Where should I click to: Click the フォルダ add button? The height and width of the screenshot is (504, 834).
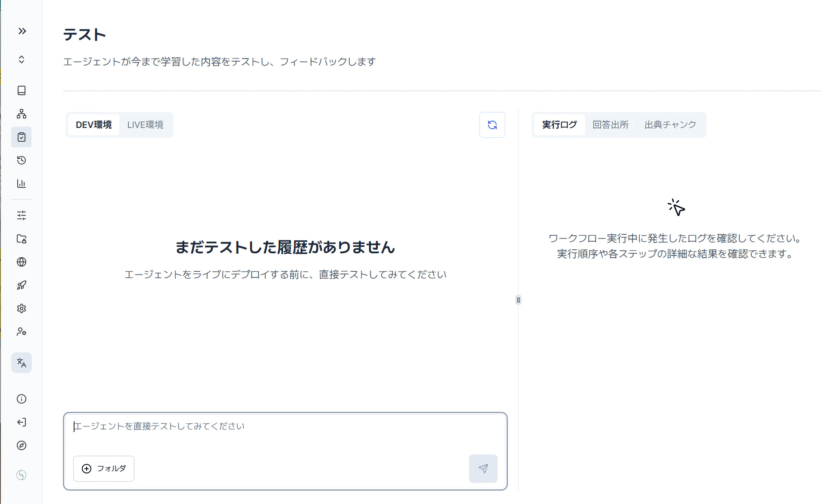104,469
